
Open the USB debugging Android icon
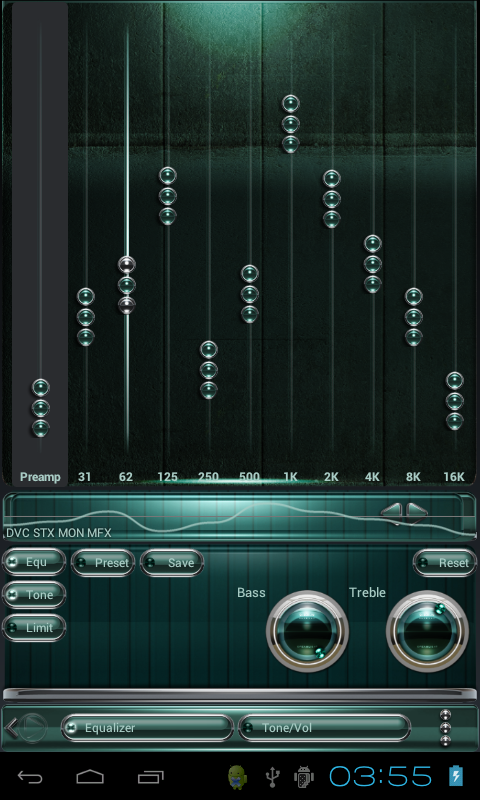(x=304, y=777)
